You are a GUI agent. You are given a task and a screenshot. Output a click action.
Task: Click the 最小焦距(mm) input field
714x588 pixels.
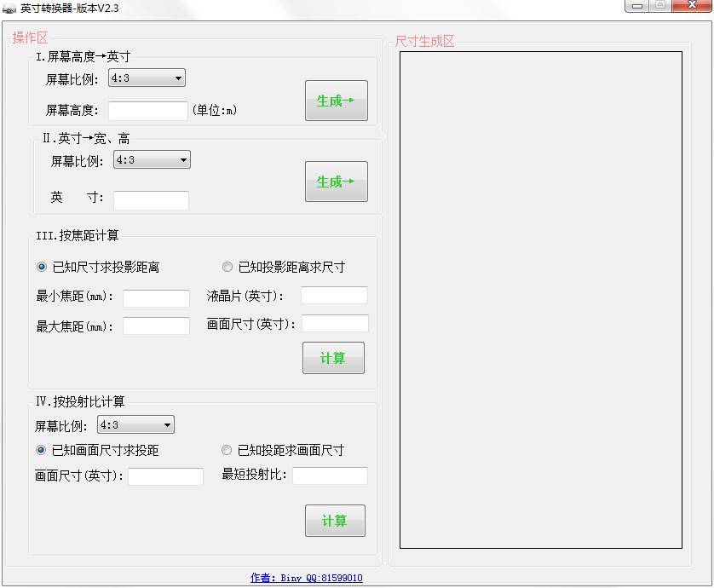click(156, 298)
